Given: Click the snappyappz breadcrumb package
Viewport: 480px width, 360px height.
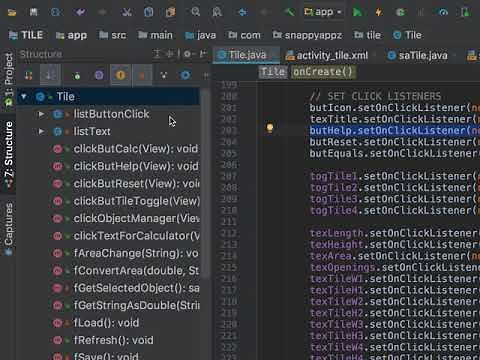Looking at the screenshot, I should coord(307,35).
